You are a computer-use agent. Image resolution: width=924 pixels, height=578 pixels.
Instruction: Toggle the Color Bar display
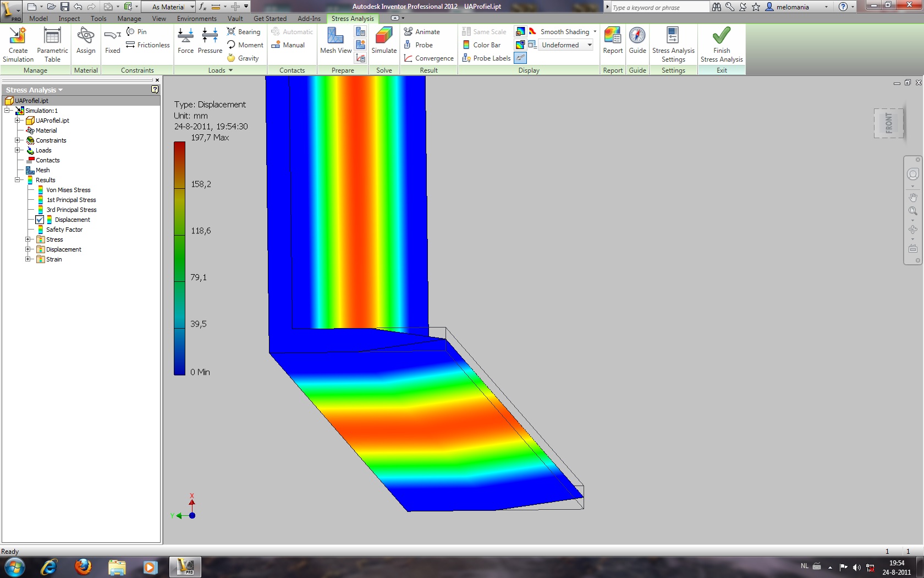[482, 45]
